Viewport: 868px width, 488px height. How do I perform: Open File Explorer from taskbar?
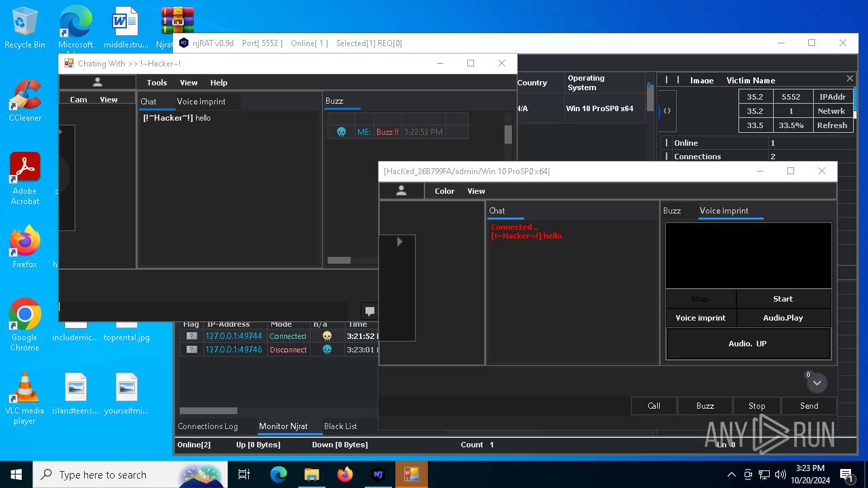[311, 474]
